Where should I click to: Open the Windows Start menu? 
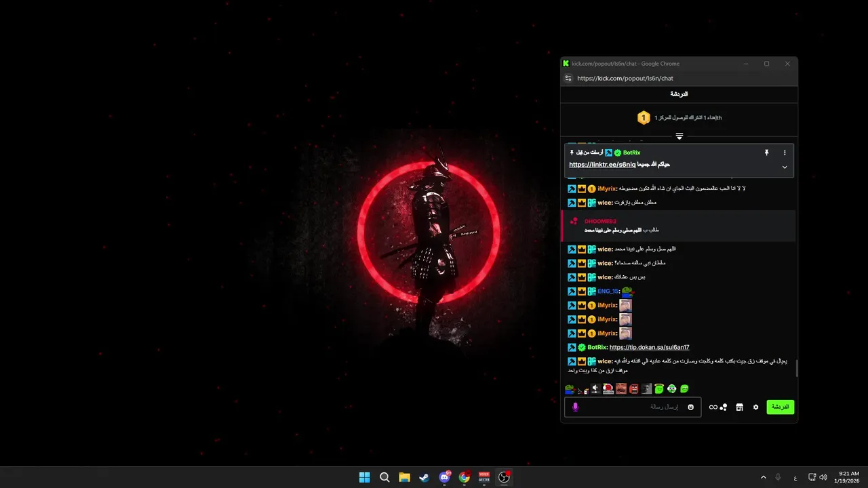click(x=365, y=477)
